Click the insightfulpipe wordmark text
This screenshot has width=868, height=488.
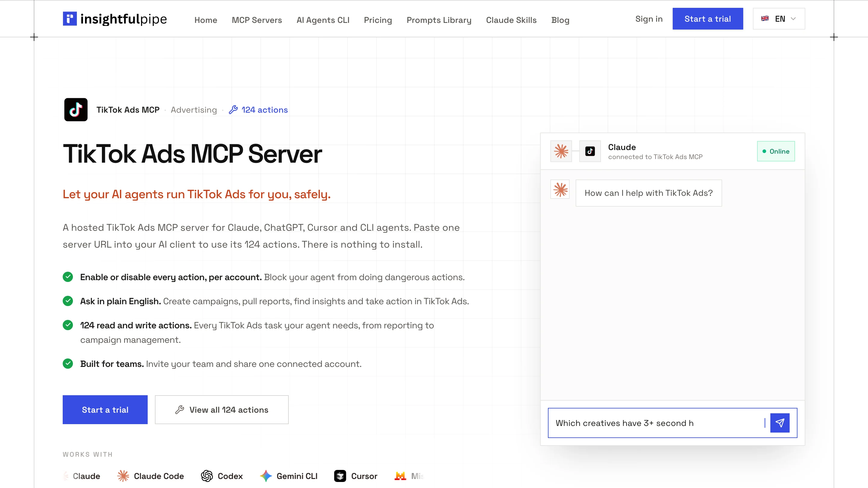[123, 19]
